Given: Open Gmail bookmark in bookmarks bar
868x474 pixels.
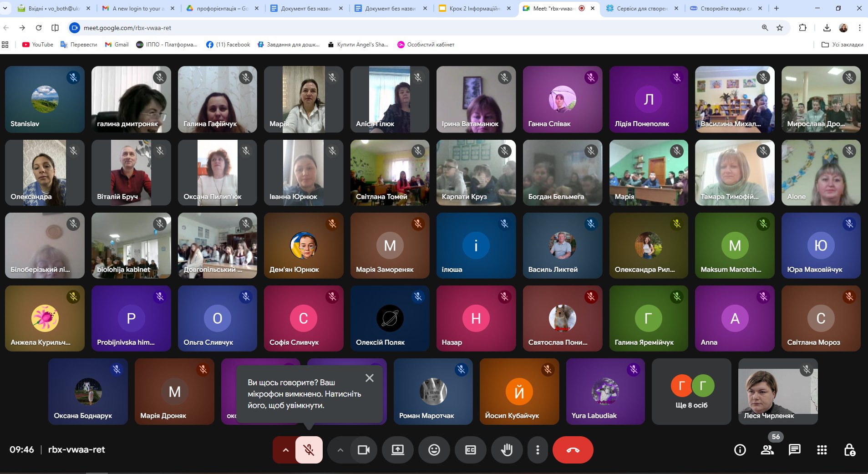Looking at the screenshot, I should pyautogui.click(x=117, y=45).
